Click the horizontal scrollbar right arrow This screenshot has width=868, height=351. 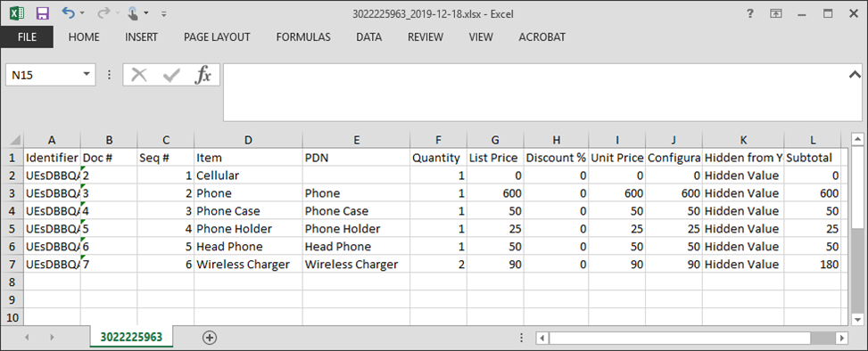[x=842, y=337]
